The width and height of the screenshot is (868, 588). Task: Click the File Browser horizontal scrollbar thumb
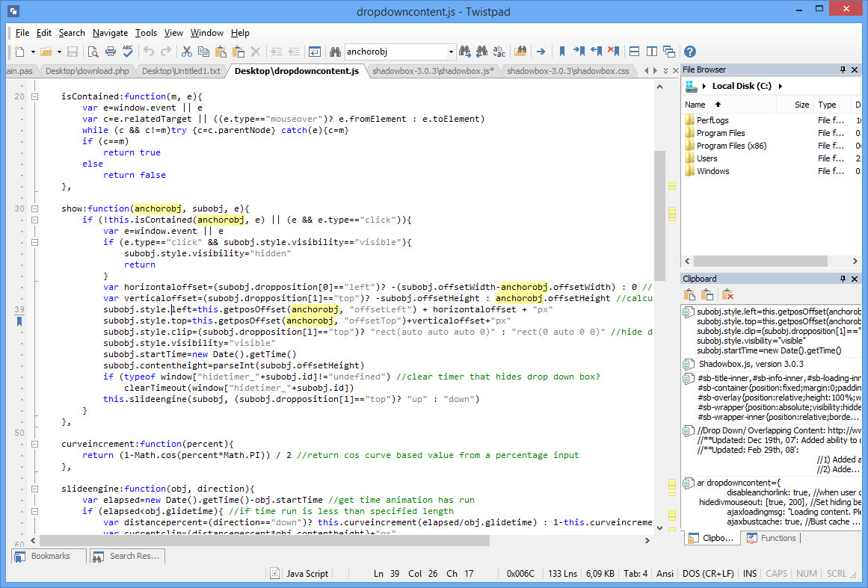[760, 261]
